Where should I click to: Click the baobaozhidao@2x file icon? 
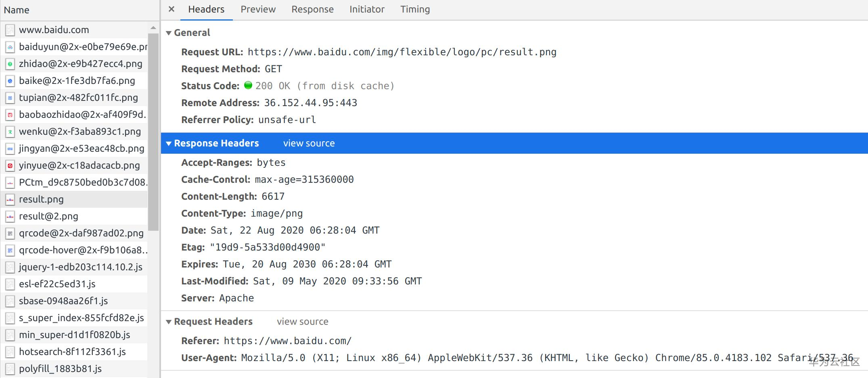[x=10, y=115]
